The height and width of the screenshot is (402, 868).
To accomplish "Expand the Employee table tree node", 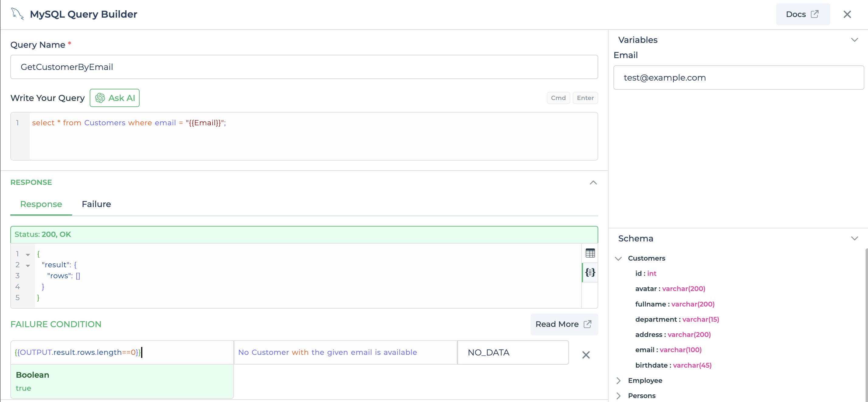I will (618, 381).
